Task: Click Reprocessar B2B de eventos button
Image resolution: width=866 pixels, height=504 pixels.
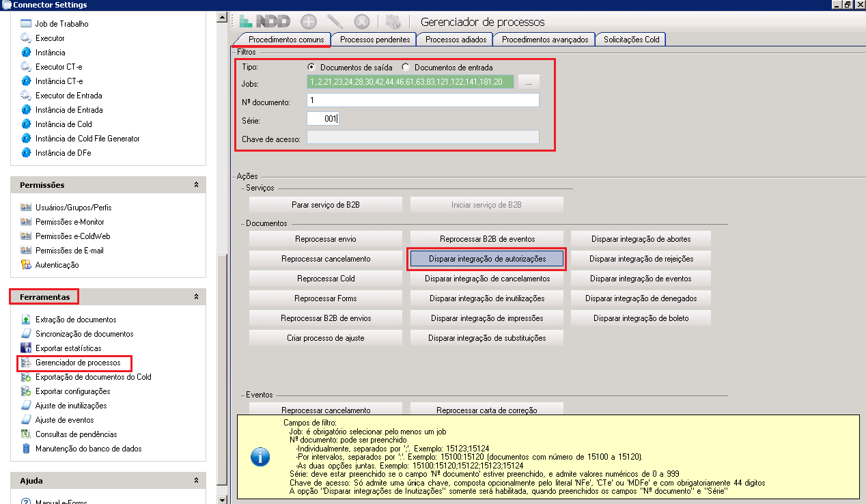Action: point(487,239)
